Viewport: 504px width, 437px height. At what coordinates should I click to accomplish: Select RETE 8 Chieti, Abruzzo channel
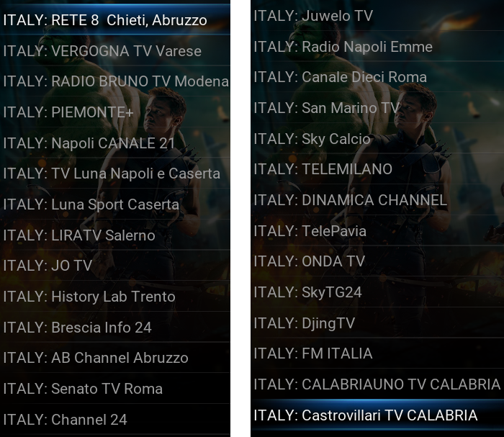[x=114, y=20]
